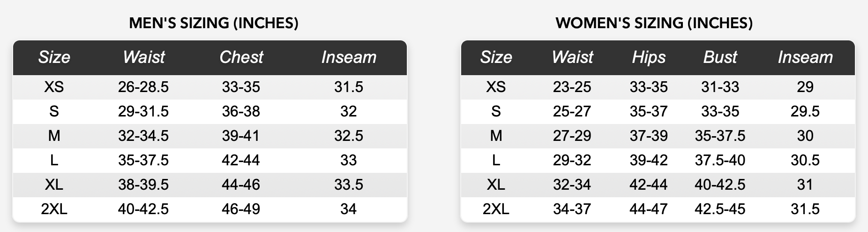
Task: Click the Men's Sizing (Inches) heading
Action: 214,23
